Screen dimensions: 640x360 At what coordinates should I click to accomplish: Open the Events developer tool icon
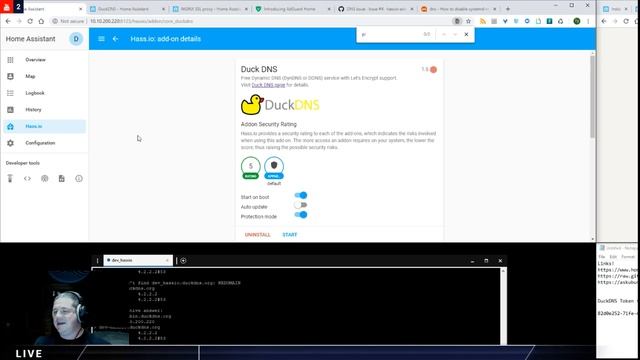(44, 178)
